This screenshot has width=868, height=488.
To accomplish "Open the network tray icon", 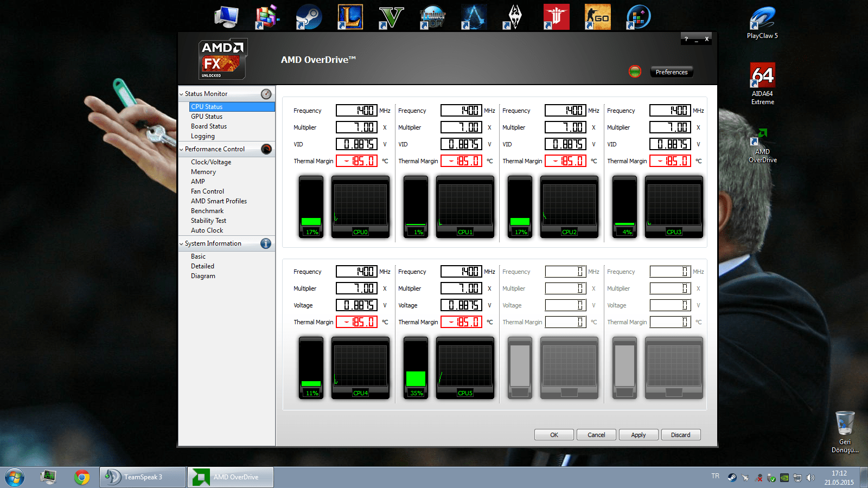I will [x=797, y=478].
